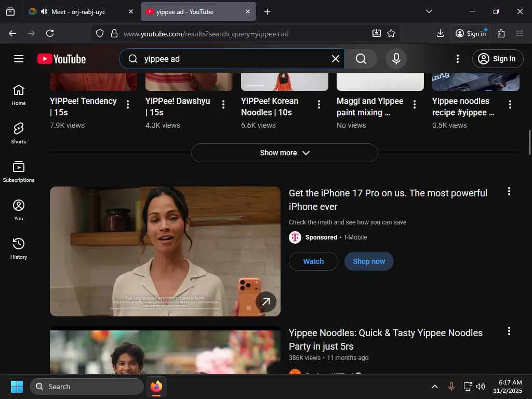532x399 pixels.
Task: Open the You sidebar item
Action: 19,210
